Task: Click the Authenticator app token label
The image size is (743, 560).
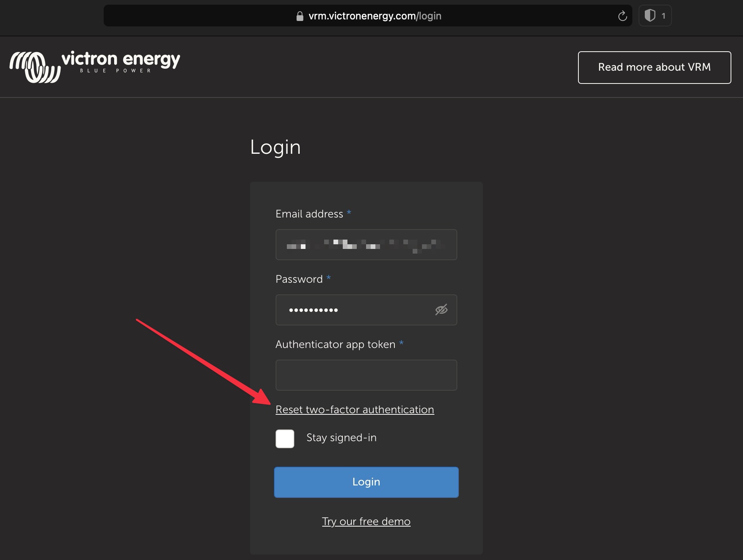Action: (335, 344)
